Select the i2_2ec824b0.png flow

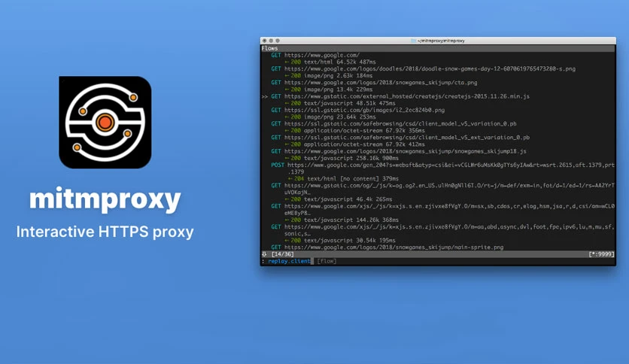358,111
